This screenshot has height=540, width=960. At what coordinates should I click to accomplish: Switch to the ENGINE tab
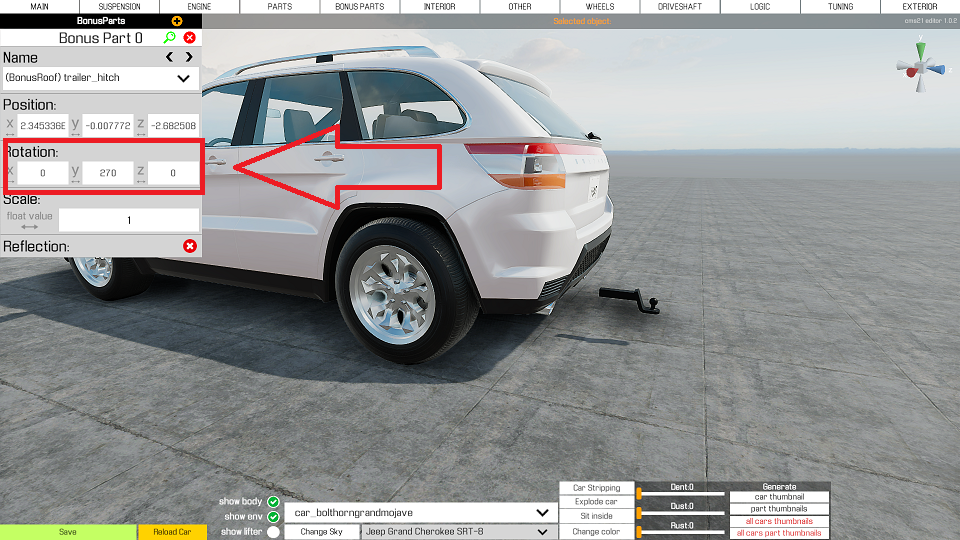pos(199,7)
